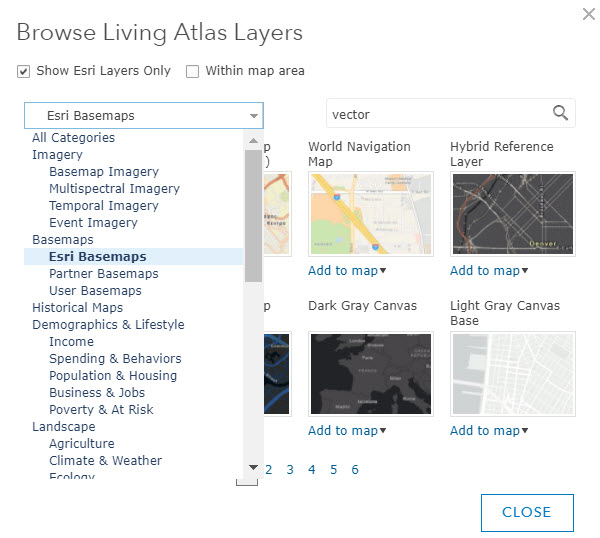Image resolution: width=600 pixels, height=538 pixels.
Task: Click Hybrid Reference Layer title
Action: pyautogui.click(x=502, y=154)
